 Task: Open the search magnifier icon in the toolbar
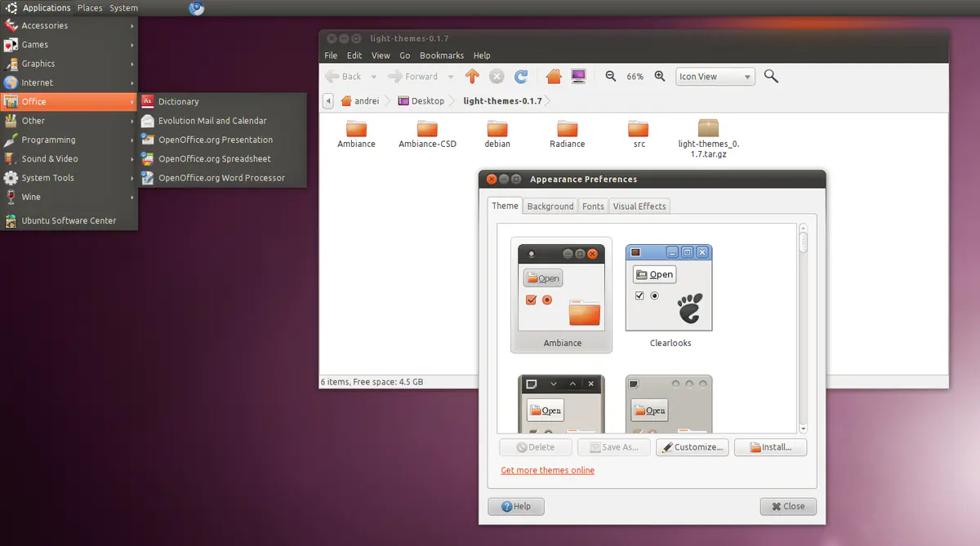click(771, 75)
